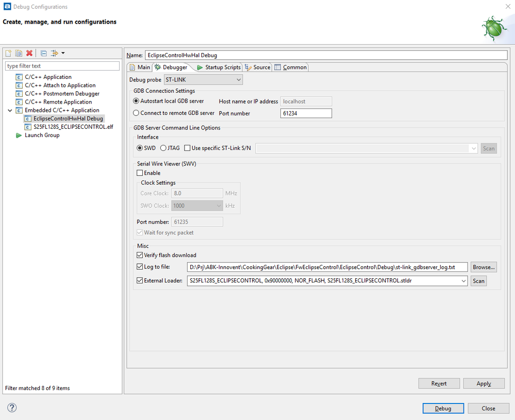Switch to the Debugger tab
Screen dimensions: 515x420
[171, 68]
